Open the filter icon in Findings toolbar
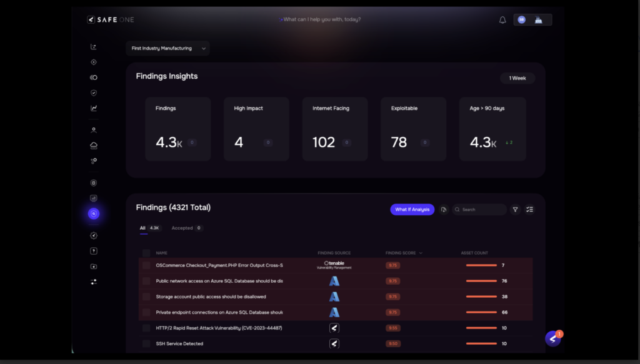 click(x=515, y=210)
